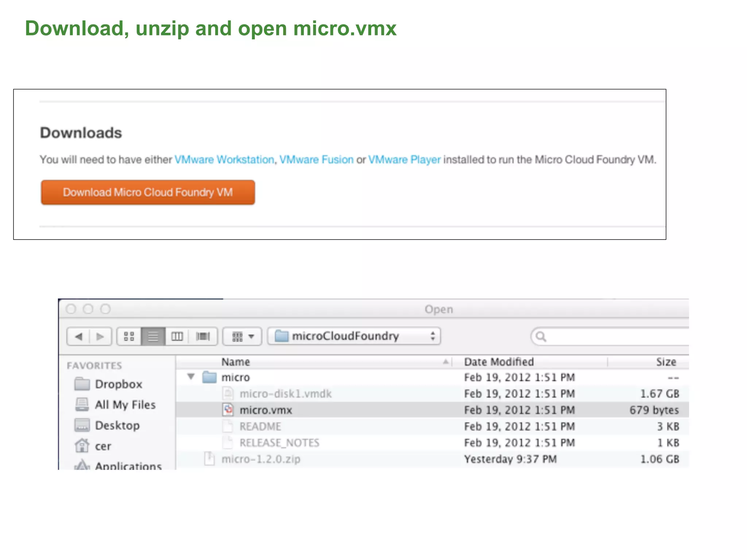
Task: Open the VMware Workstation link
Action: 224,160
